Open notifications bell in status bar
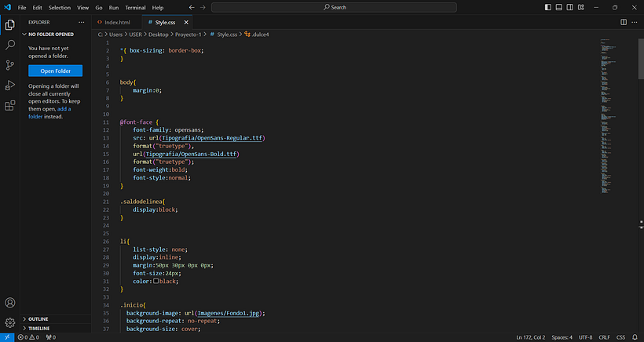This screenshot has height=342, width=644. pos(635,337)
